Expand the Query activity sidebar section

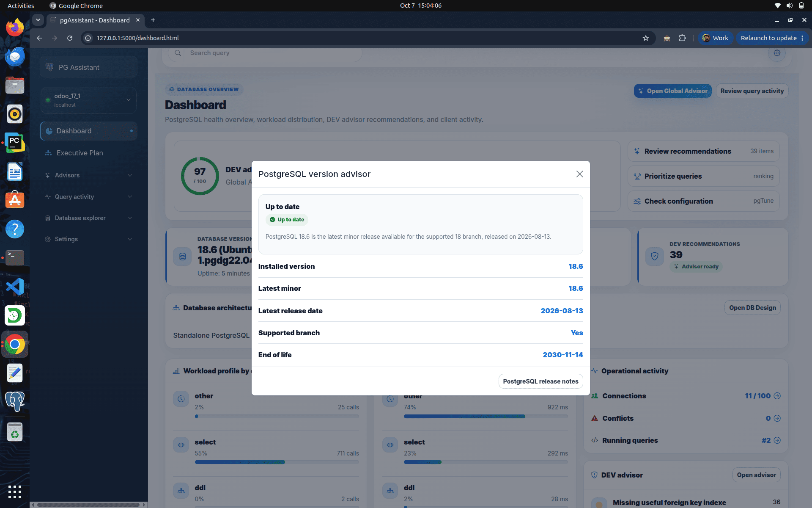point(89,197)
